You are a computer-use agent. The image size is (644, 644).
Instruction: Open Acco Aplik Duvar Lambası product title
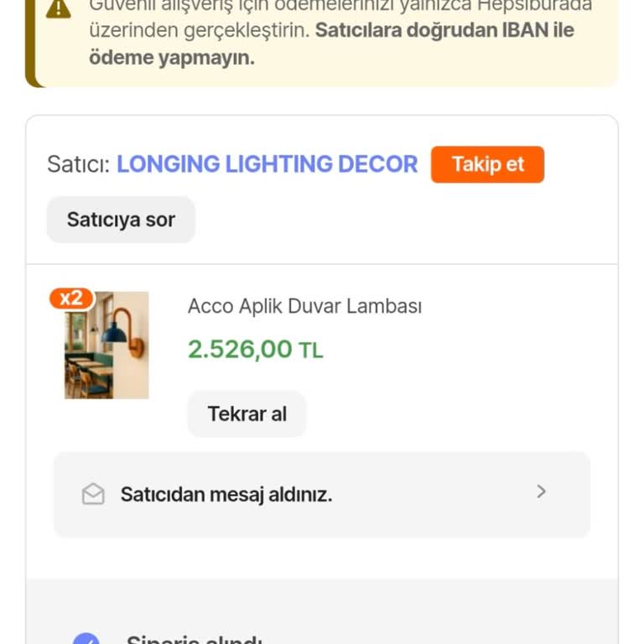[x=304, y=306]
